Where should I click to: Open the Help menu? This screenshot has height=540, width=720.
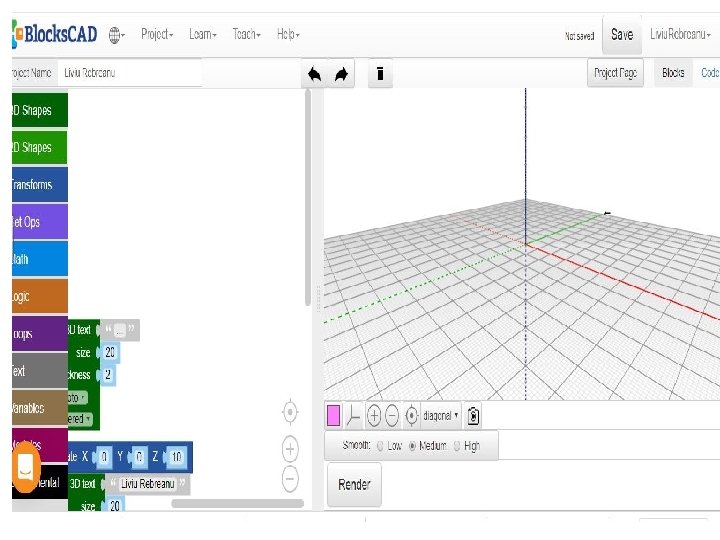click(x=288, y=34)
